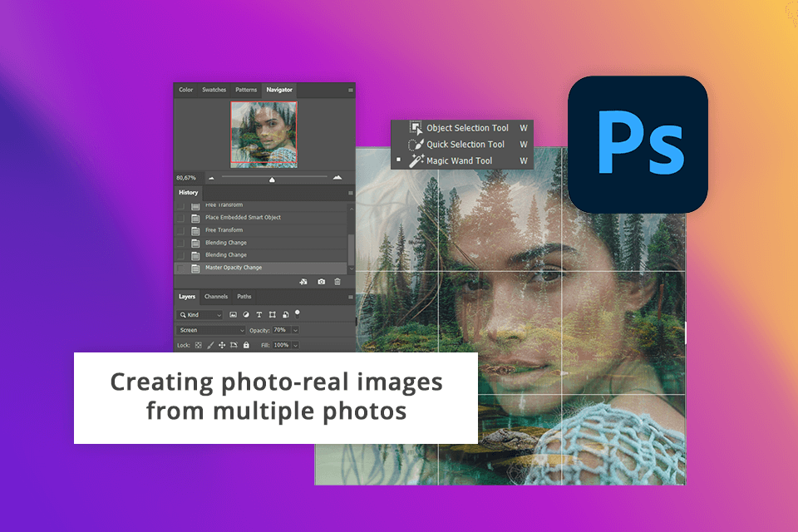
Task: Click the state icon beside Place Embedded Smart Object
Action: (195, 218)
